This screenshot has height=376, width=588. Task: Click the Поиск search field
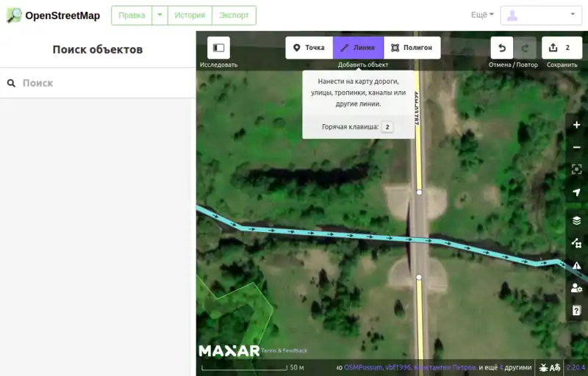[103, 83]
